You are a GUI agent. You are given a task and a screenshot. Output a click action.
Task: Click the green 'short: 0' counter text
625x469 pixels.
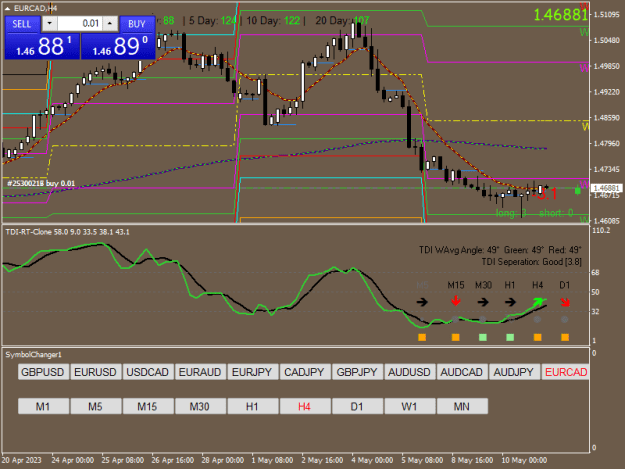tap(556, 213)
